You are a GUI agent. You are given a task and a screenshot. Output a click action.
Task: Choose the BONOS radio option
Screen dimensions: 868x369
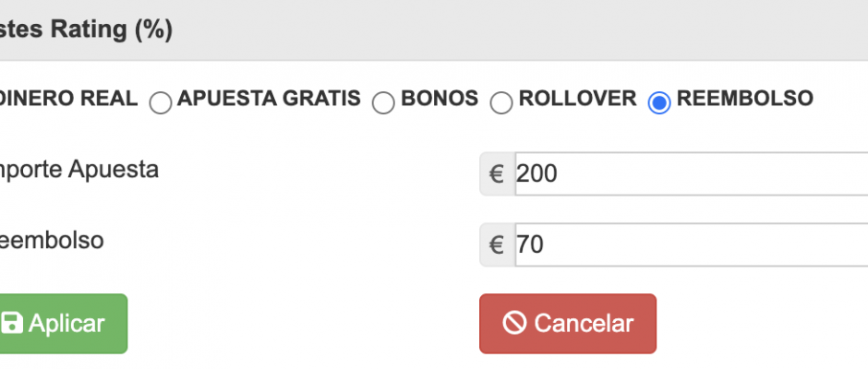pyautogui.click(x=383, y=102)
